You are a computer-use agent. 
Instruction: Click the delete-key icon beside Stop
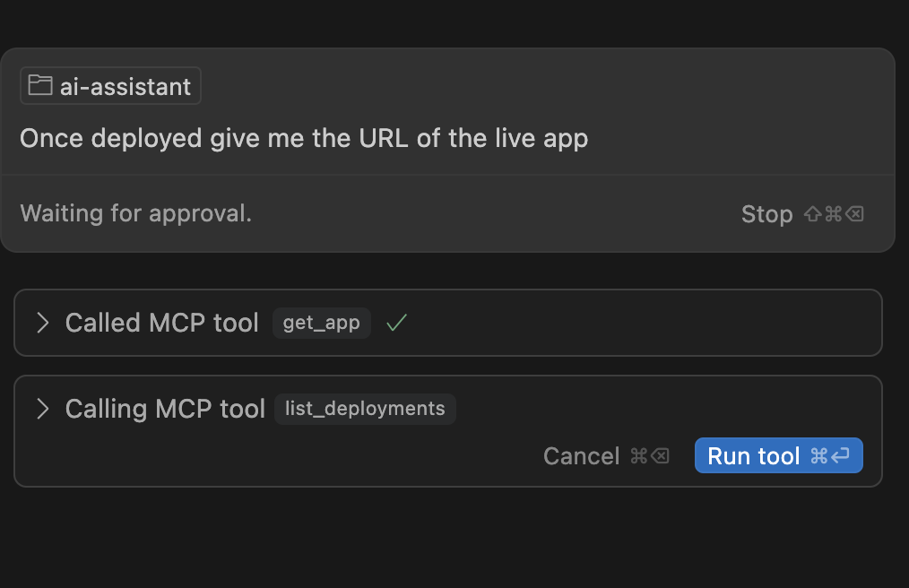[x=855, y=214]
